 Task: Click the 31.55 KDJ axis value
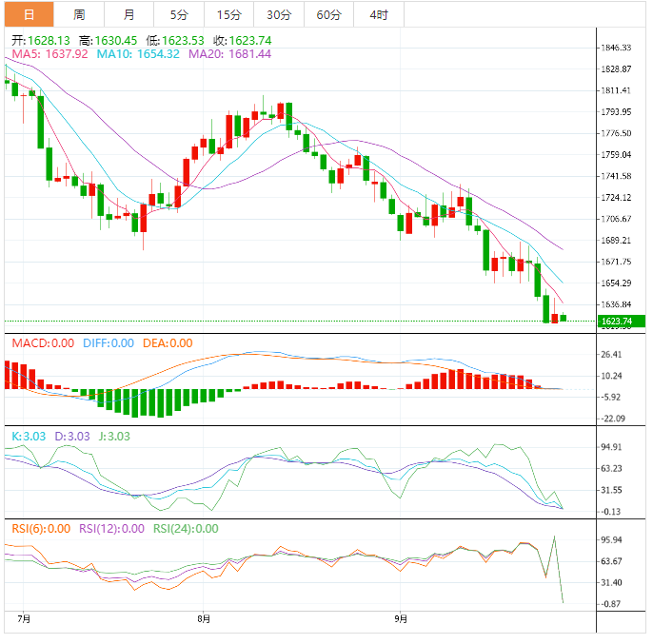coord(611,490)
